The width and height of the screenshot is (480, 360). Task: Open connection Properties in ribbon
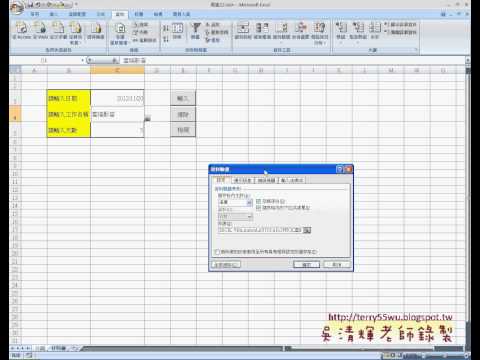tap(140, 32)
